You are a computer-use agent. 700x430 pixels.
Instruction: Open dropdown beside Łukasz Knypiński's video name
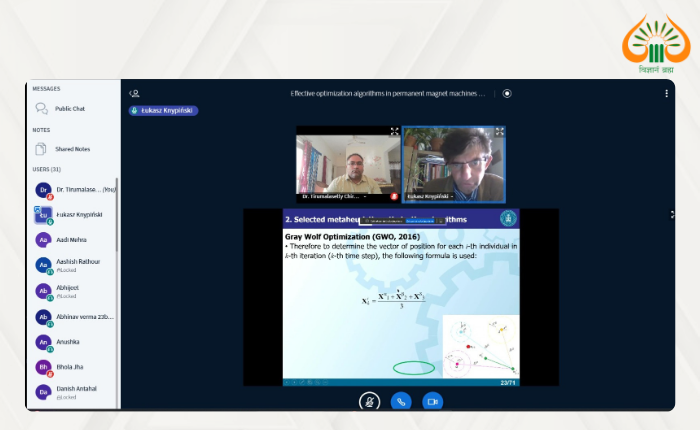(x=454, y=196)
